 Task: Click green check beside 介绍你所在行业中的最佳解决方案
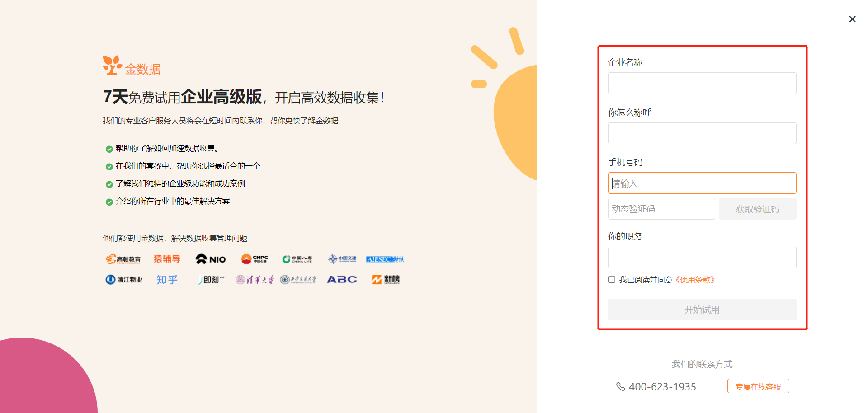[x=109, y=202]
